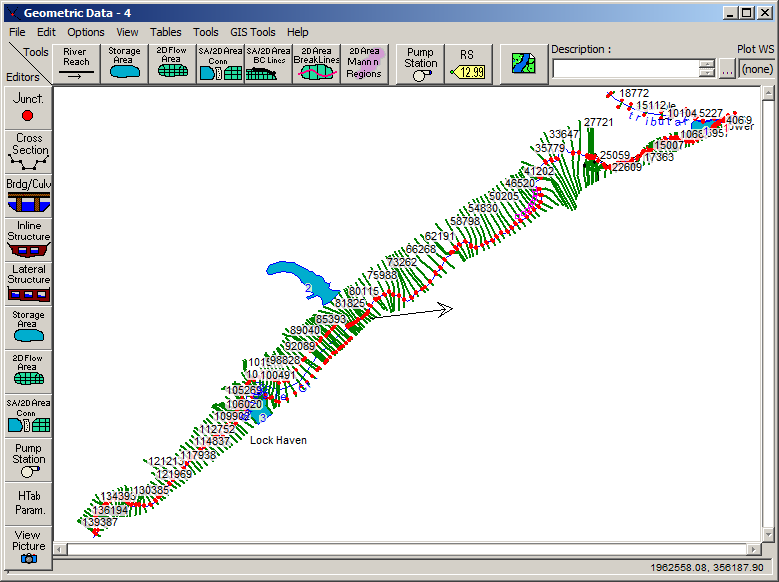
Task: Open the Tables menu
Action: [165, 32]
